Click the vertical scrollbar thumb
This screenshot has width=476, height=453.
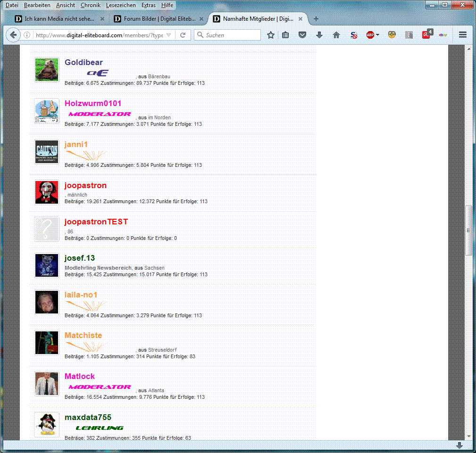(469, 231)
